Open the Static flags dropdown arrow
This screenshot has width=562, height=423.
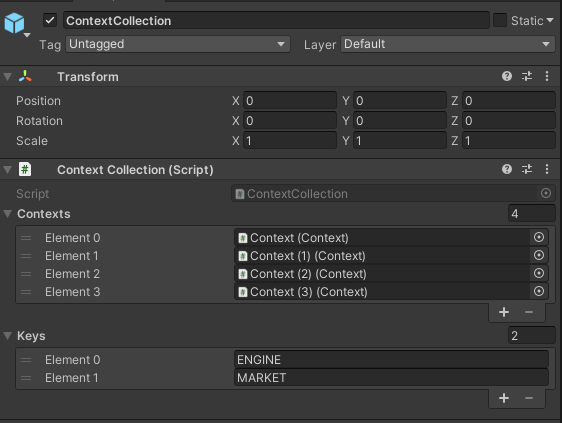coord(550,20)
